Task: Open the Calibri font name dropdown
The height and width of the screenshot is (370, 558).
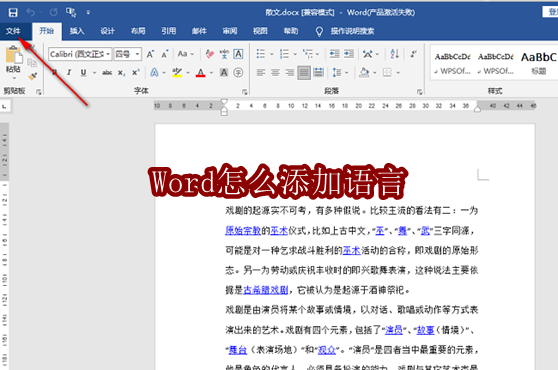Action: tap(108, 54)
